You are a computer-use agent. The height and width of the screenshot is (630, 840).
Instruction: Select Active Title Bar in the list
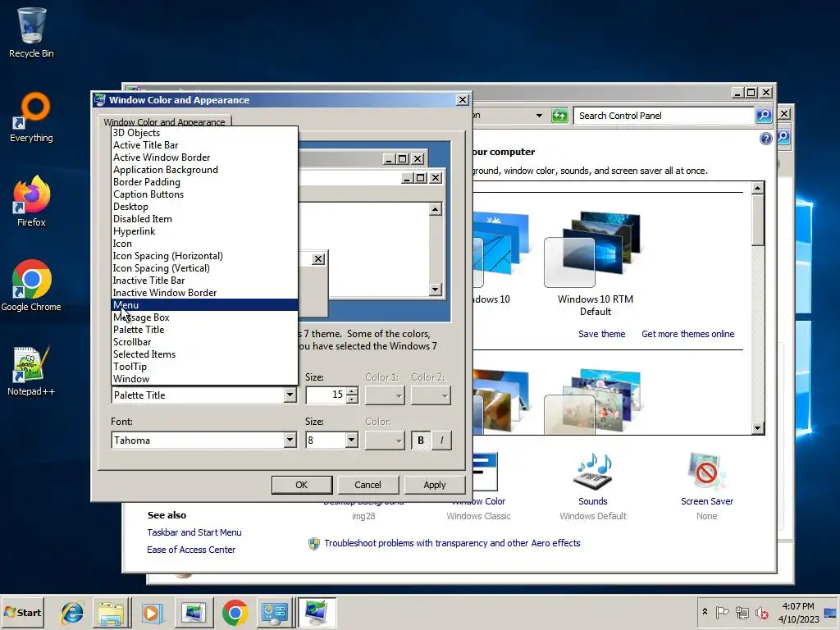tap(204, 145)
